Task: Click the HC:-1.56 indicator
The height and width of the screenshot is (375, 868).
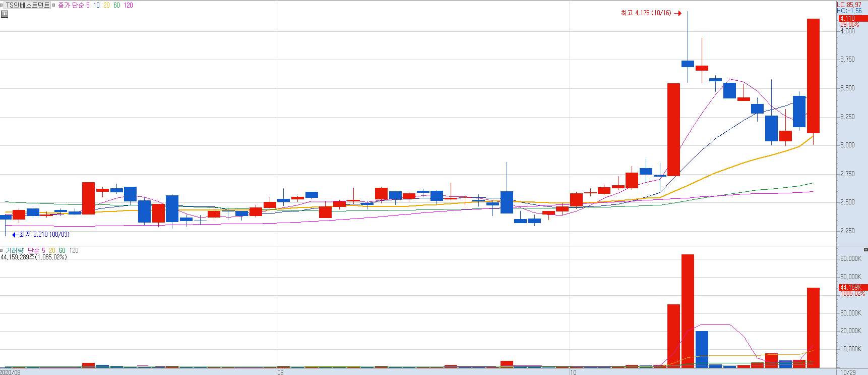Action: (849, 11)
